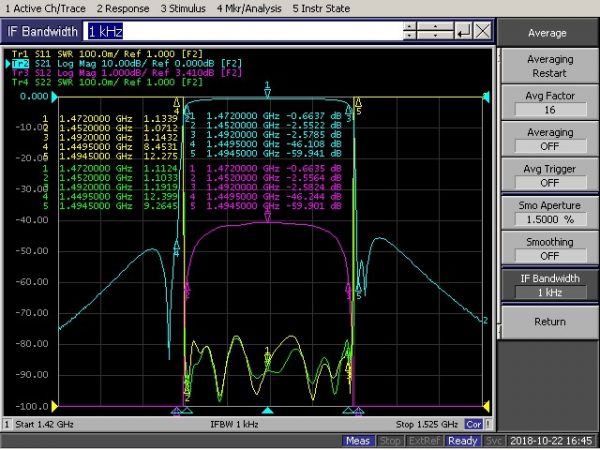The height and width of the screenshot is (450, 600).
Task: Toggle the Smoothing OFF softkey
Action: [x=550, y=249]
